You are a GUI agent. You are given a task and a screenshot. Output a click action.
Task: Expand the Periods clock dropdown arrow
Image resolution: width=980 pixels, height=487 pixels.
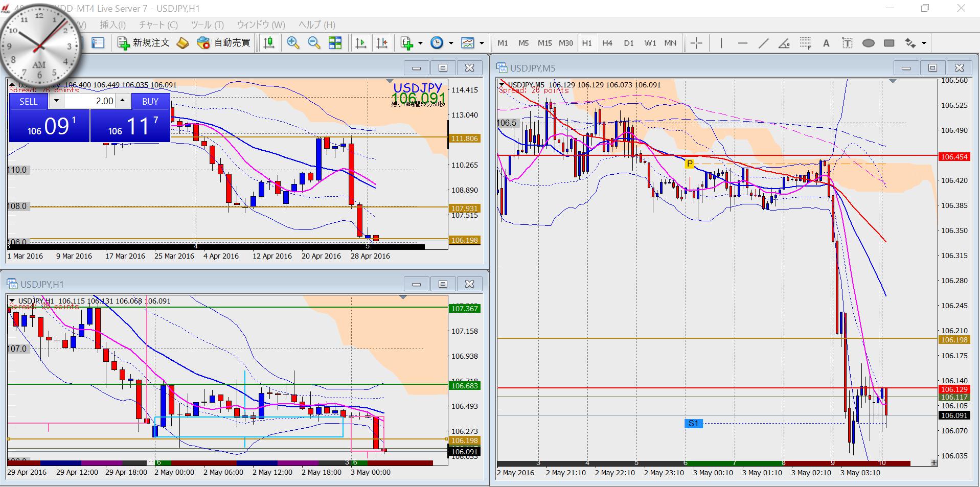tap(451, 43)
